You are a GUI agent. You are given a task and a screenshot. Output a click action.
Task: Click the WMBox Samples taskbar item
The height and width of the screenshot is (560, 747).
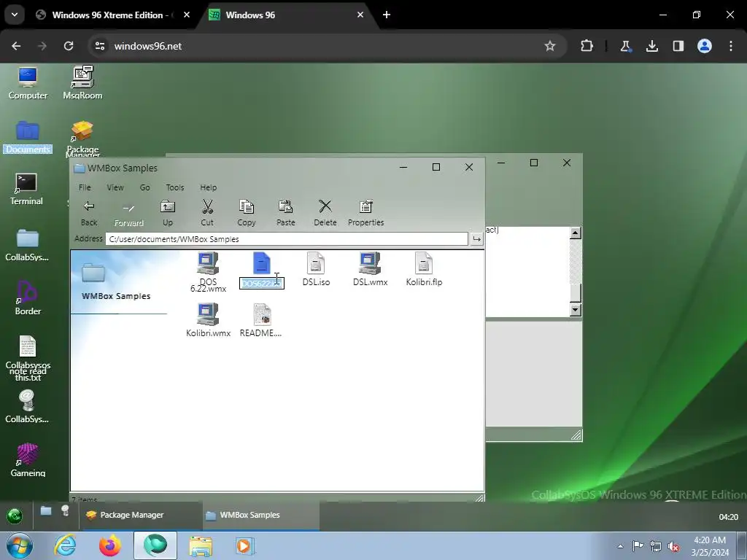(x=260, y=515)
